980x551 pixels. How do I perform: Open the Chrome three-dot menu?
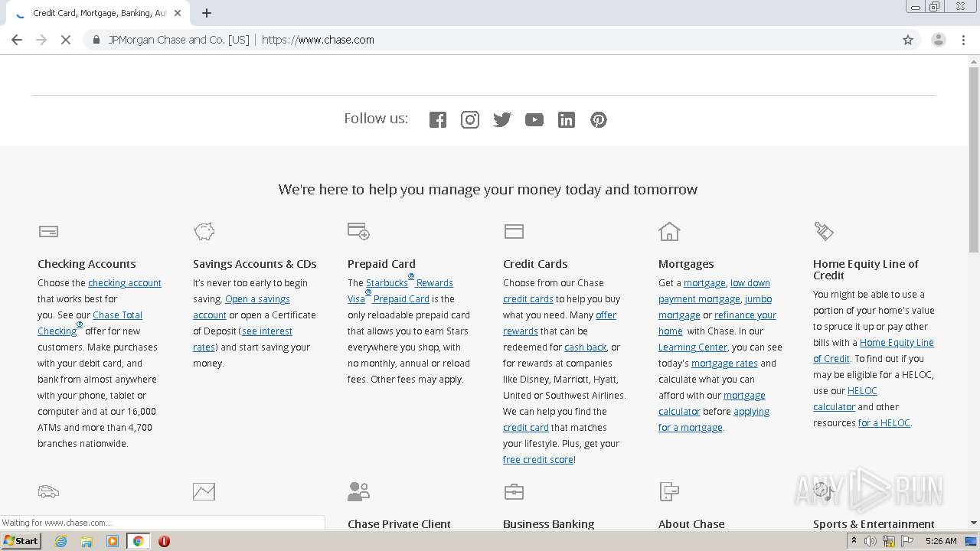point(964,40)
